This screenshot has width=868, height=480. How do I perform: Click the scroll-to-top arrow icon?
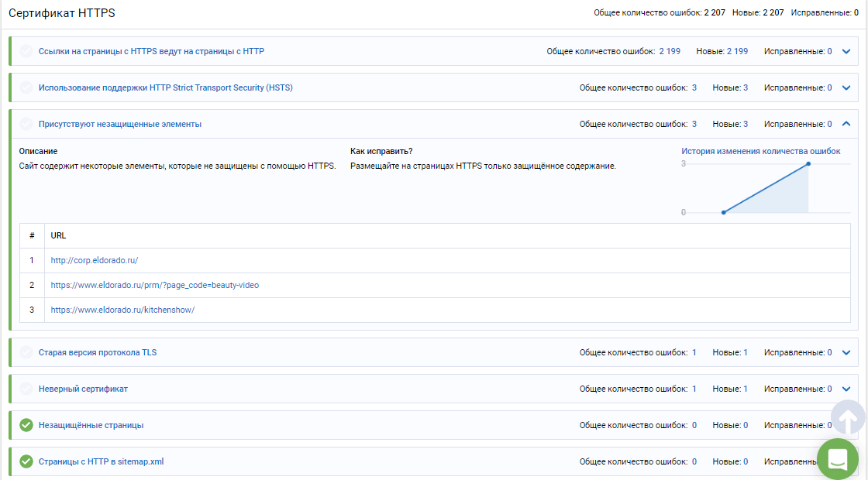[848, 419]
